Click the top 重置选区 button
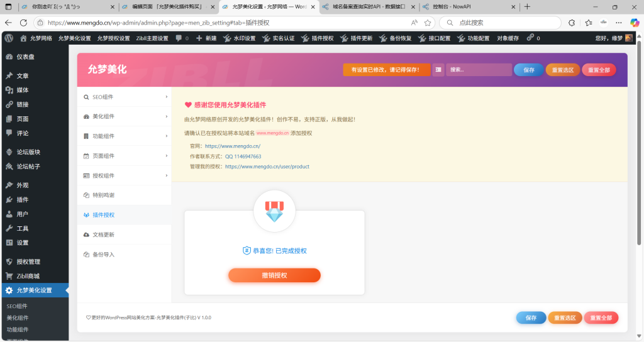The height and width of the screenshot is (342, 644). click(x=563, y=70)
